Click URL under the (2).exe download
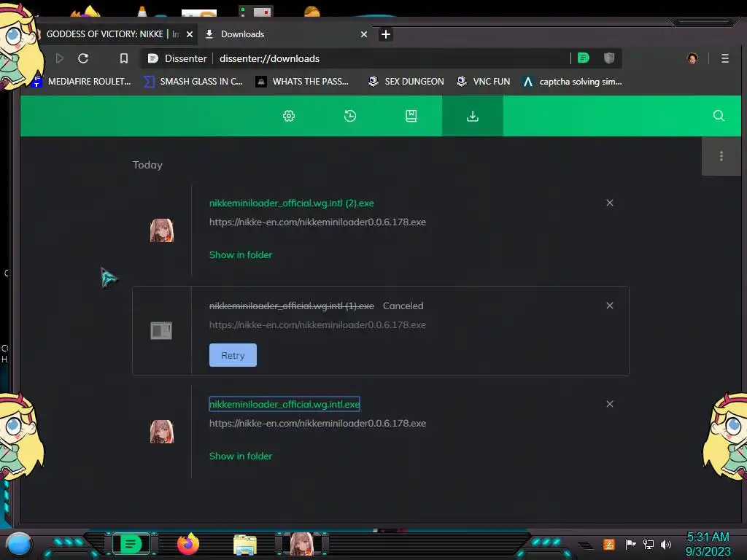747x560 pixels. click(x=317, y=222)
